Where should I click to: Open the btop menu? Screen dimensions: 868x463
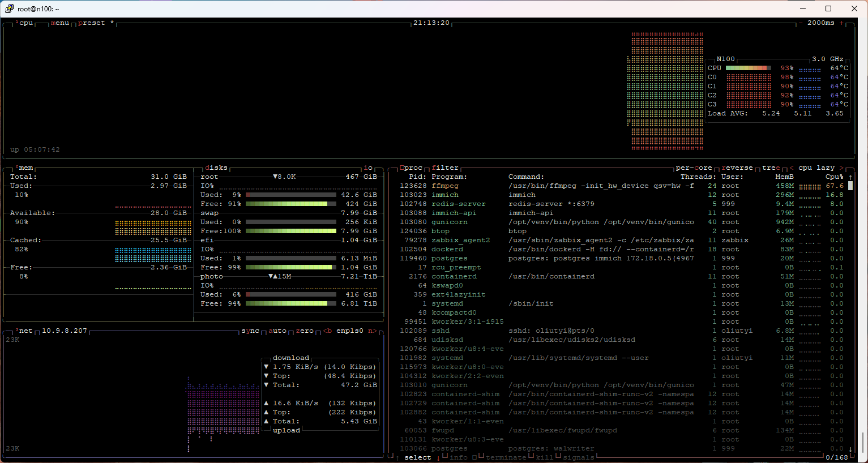click(60, 23)
